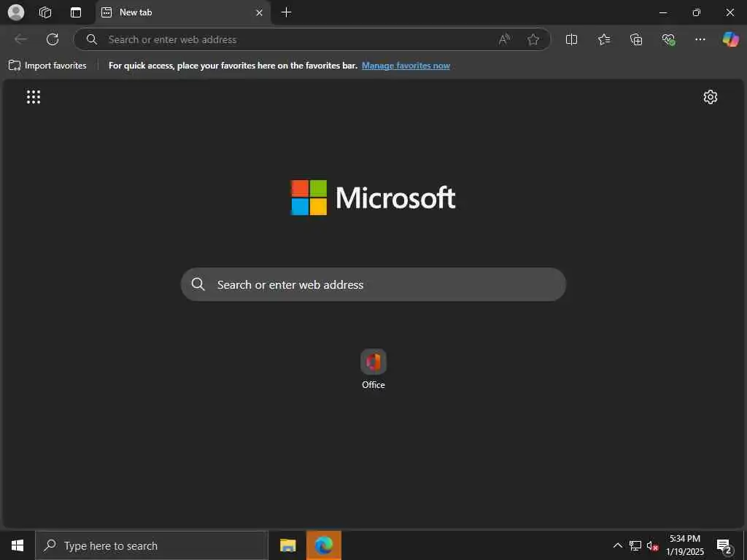This screenshot has height=560, width=747.
Task: Open the tab actions menu icon
Action: pyautogui.click(x=76, y=12)
